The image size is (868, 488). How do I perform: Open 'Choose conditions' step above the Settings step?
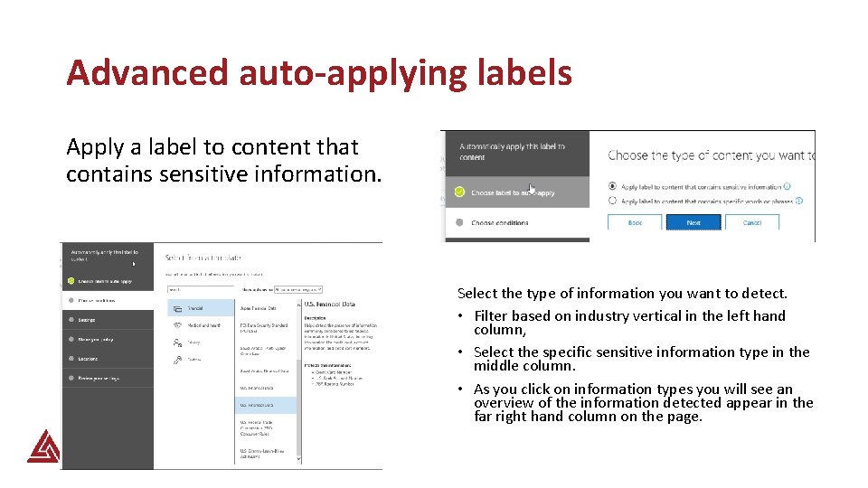[x=108, y=300]
